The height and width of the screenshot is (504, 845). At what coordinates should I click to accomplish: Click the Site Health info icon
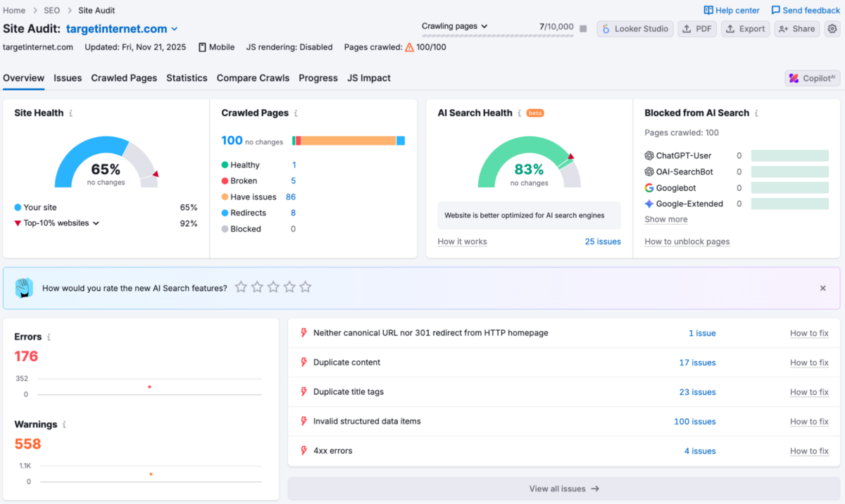tap(70, 113)
